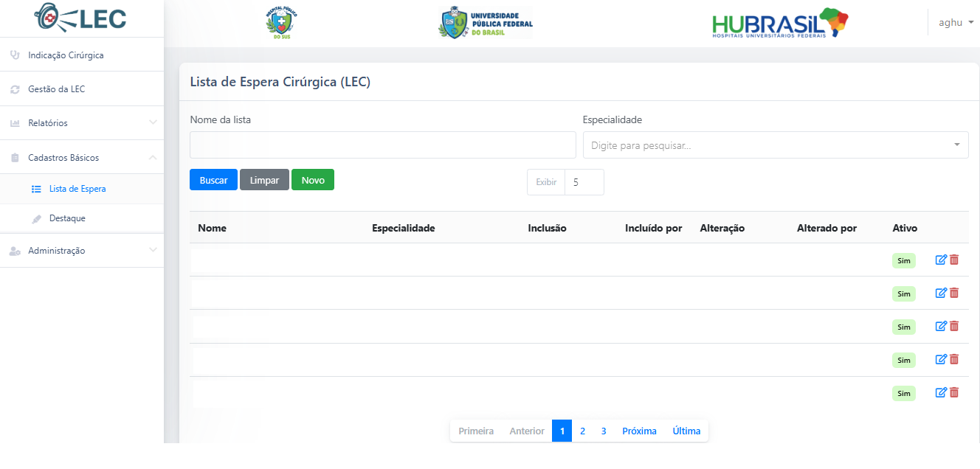
Task: Click the Anterior pagination link
Action: tap(527, 431)
